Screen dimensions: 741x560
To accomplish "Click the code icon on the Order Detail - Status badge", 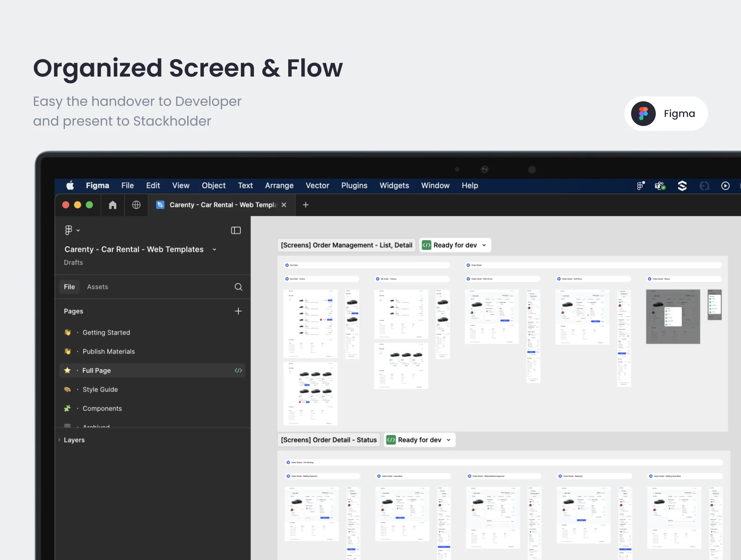I will (x=391, y=440).
